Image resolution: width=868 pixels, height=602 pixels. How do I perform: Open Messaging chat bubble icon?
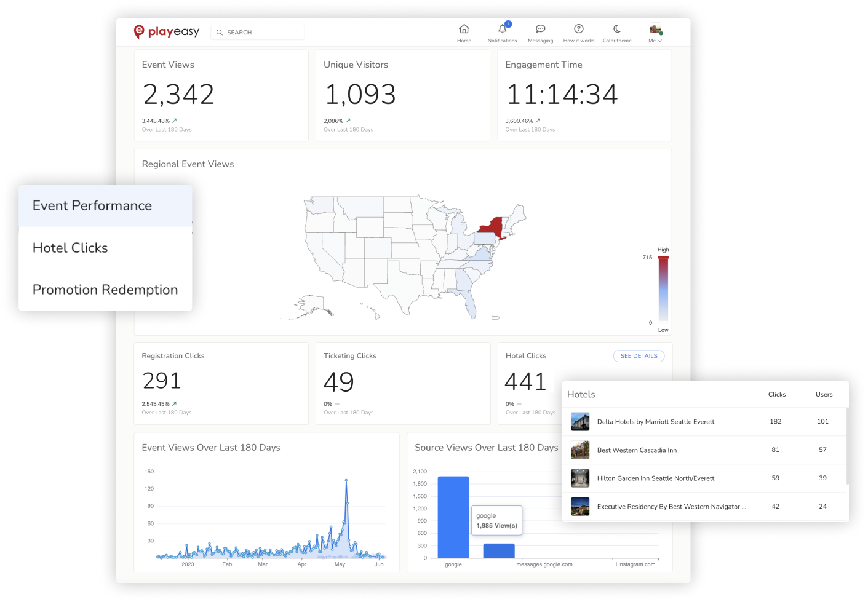(541, 29)
